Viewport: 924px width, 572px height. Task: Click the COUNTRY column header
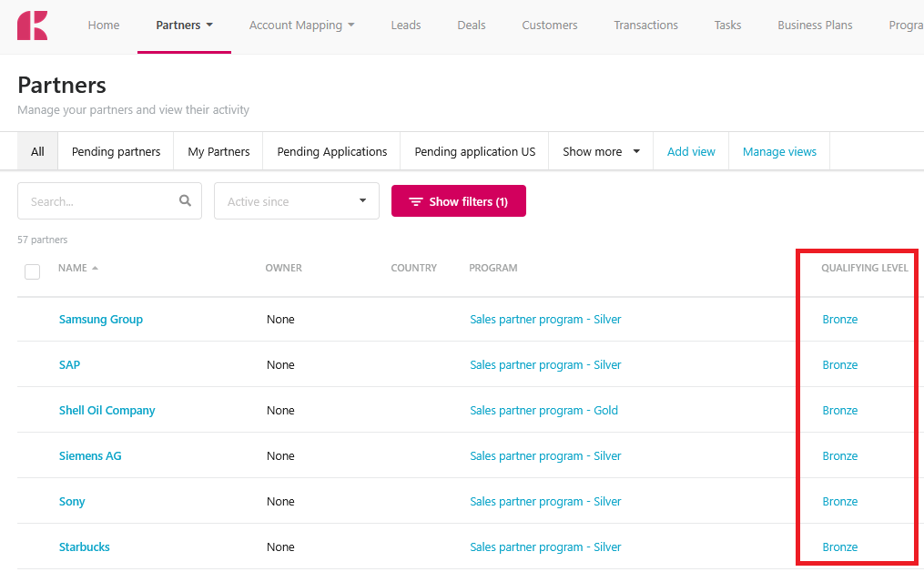click(x=413, y=268)
